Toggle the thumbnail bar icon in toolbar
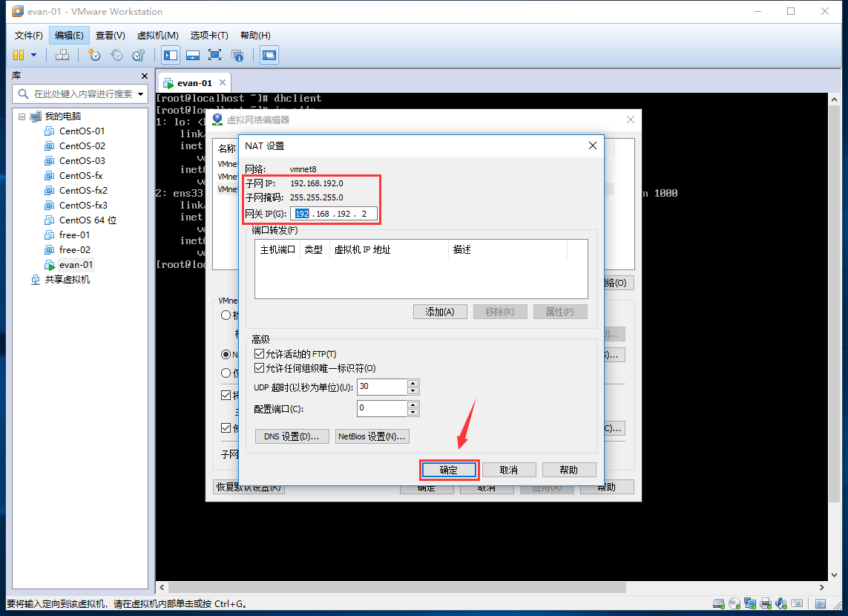848x616 pixels. (193, 55)
